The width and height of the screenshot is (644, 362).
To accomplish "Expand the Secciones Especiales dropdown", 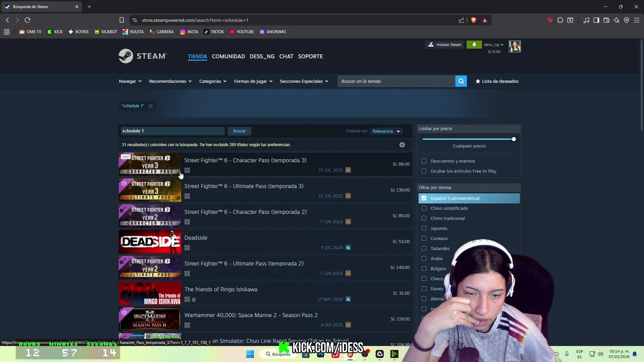I will pos(304,81).
